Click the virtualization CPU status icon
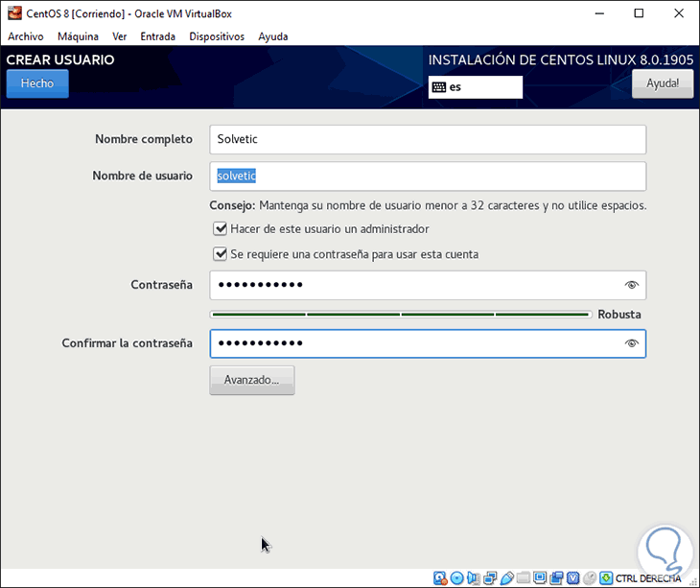Viewport: 700px width, 588px height. click(572, 578)
